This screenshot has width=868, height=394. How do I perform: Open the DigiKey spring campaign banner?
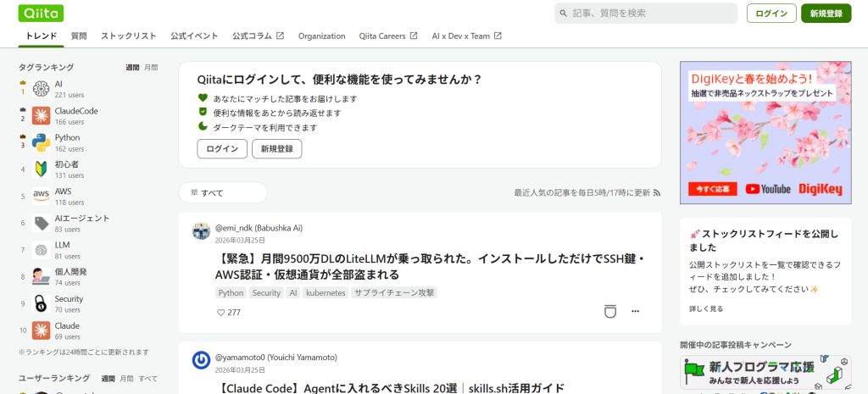coord(765,132)
